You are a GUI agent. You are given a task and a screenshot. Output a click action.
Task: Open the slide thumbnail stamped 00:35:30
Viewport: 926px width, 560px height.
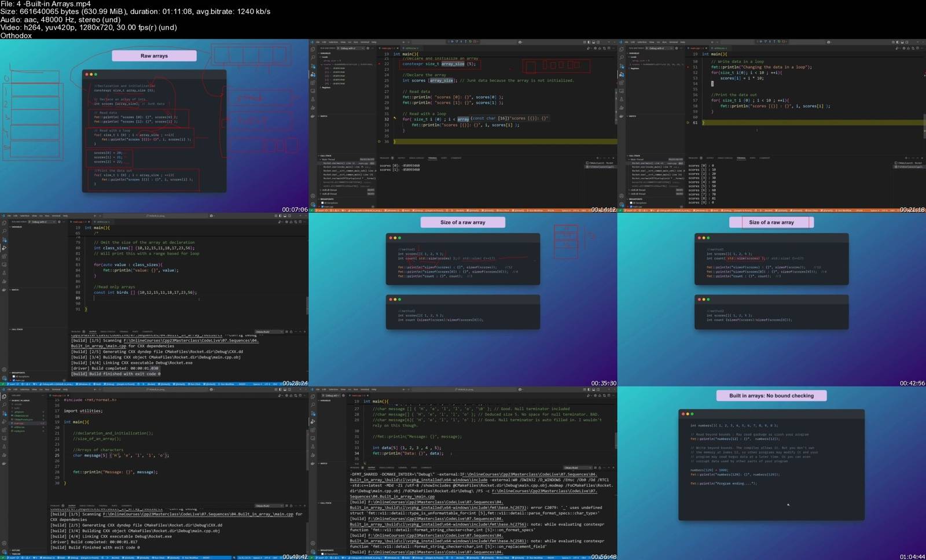(463, 300)
